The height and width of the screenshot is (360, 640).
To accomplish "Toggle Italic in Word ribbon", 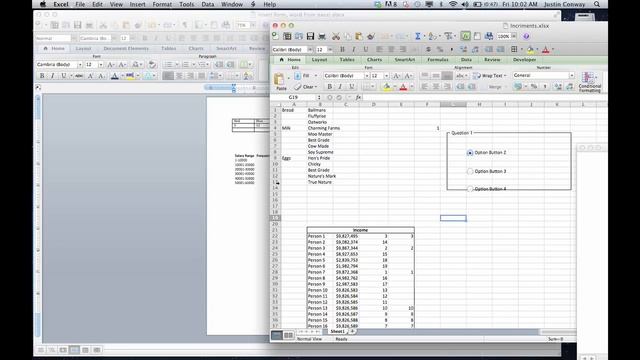I will (53, 76).
